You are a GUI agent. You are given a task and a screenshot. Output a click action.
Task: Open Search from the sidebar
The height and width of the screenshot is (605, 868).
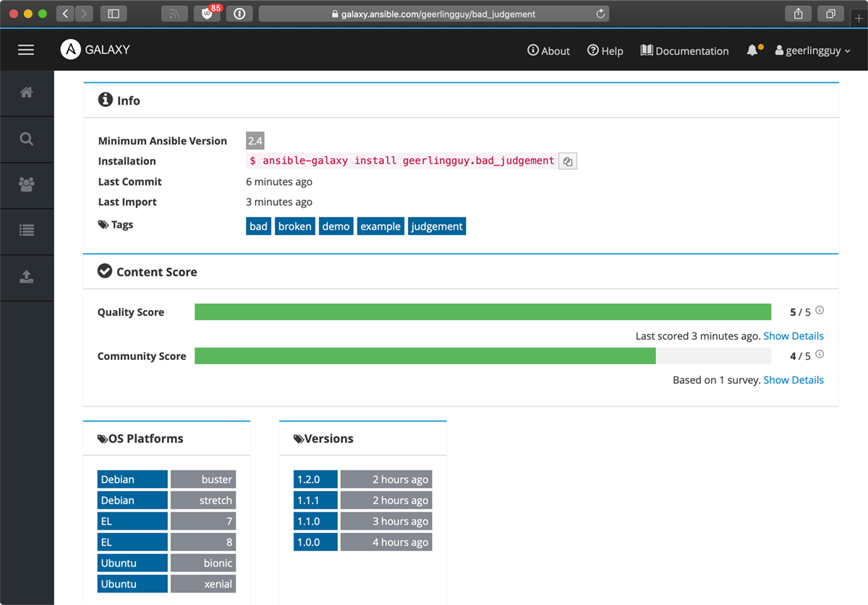[x=27, y=140]
